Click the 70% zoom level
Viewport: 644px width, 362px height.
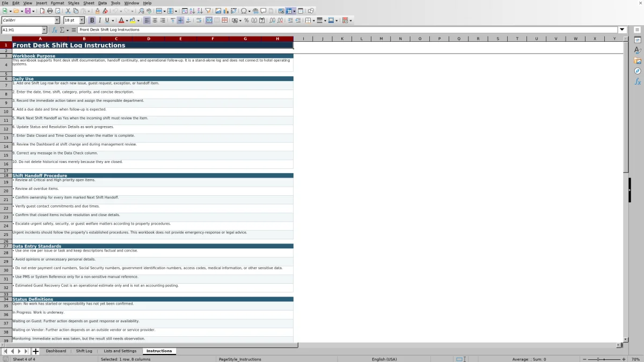pyautogui.click(x=635, y=359)
